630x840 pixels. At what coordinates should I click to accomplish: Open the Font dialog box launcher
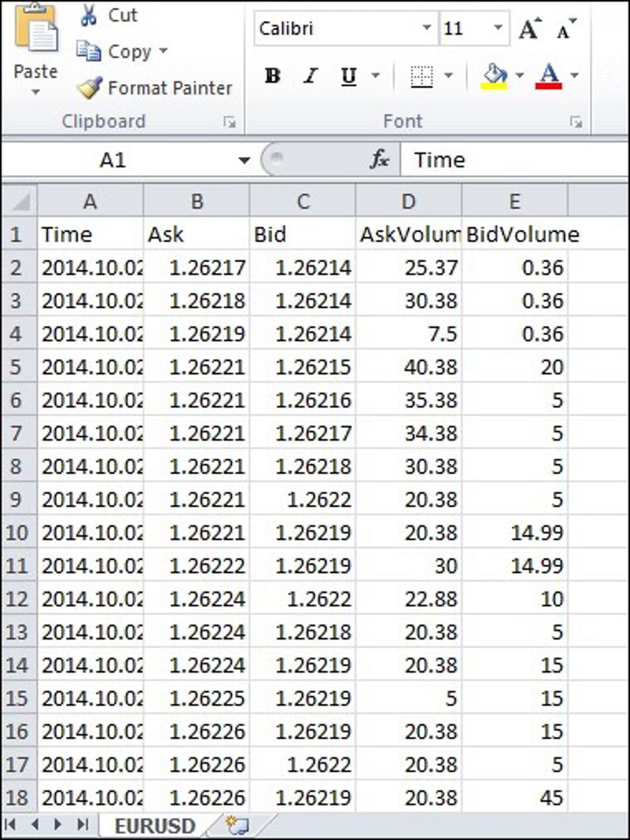575,123
